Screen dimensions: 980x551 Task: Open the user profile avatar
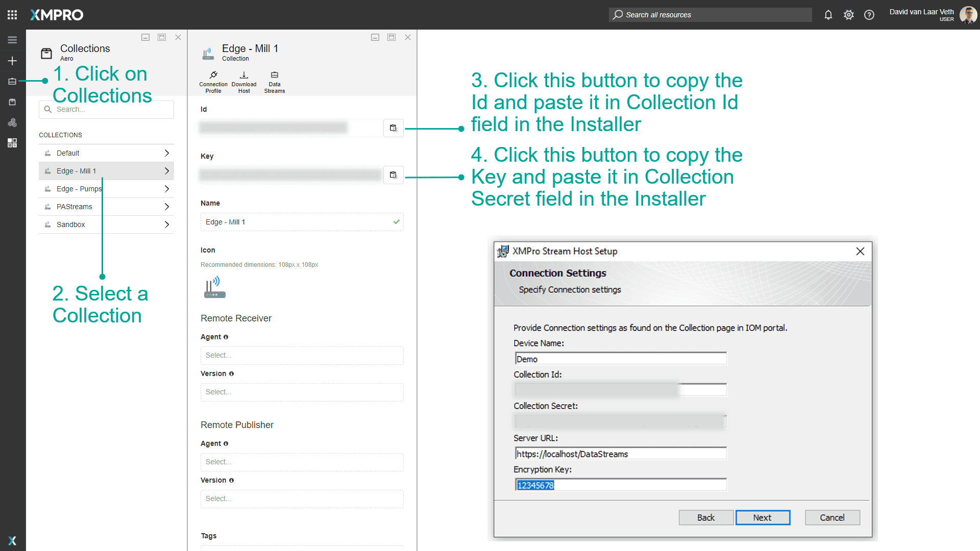pos(968,15)
